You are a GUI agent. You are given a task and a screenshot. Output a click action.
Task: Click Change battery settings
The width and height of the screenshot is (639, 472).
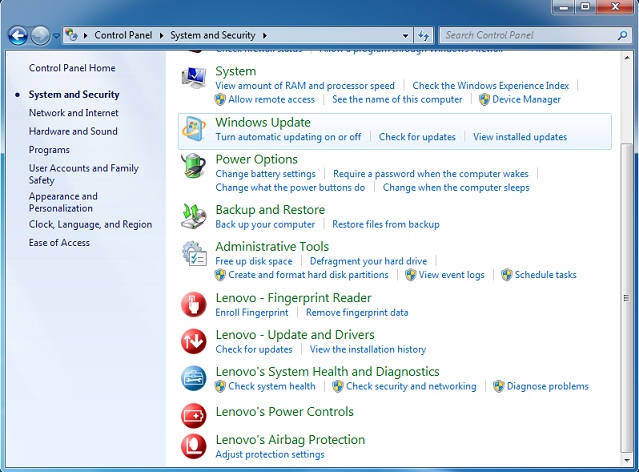point(265,174)
